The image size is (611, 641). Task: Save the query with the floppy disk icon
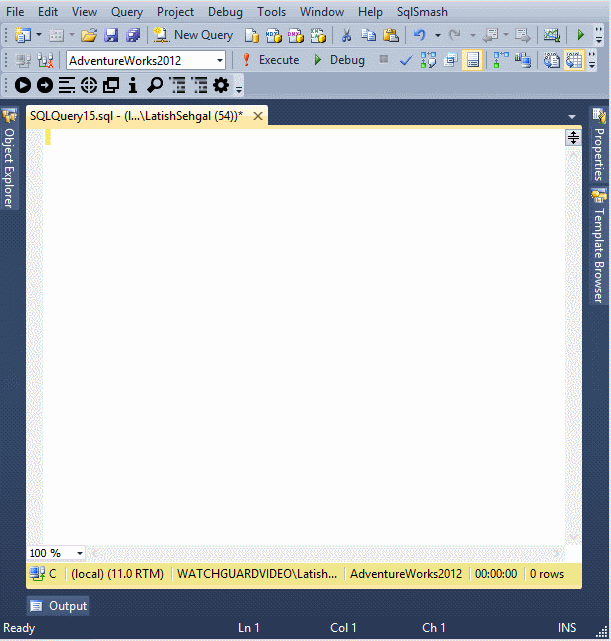click(x=111, y=35)
